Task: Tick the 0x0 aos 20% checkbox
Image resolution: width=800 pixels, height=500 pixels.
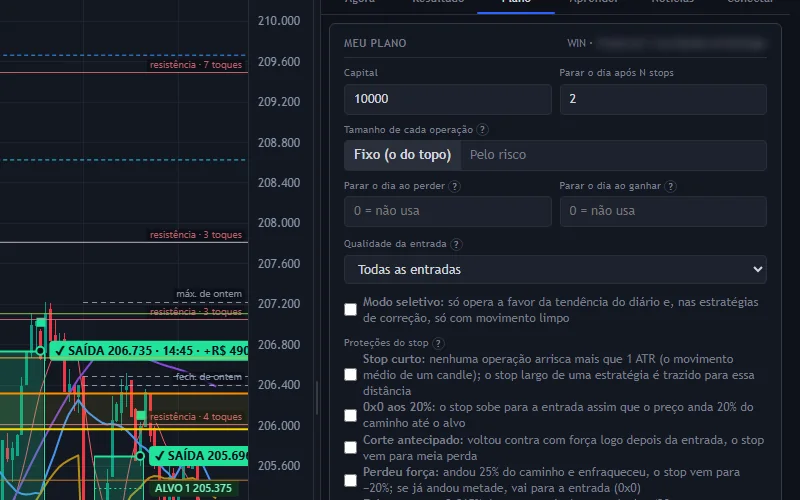Action: click(351, 415)
